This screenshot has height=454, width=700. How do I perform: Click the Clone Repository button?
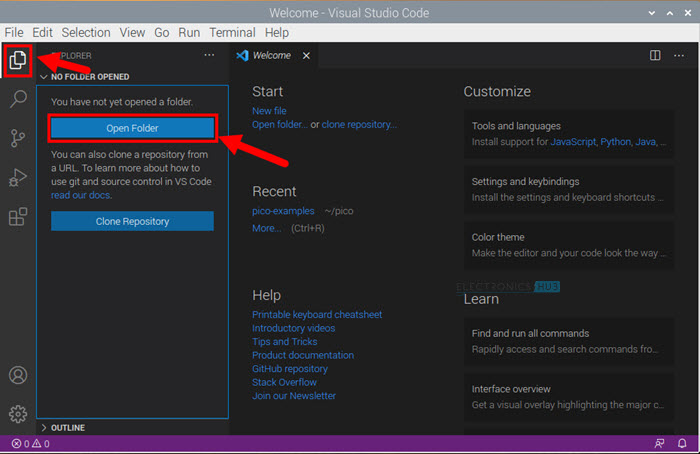pyautogui.click(x=132, y=221)
